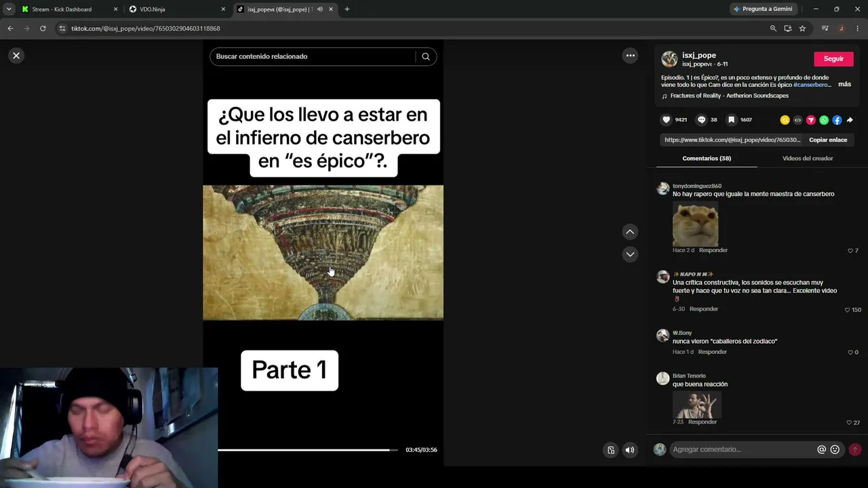Image resolution: width=868 pixels, height=488 pixels.
Task: Share the video on Facebook
Action: (837, 120)
